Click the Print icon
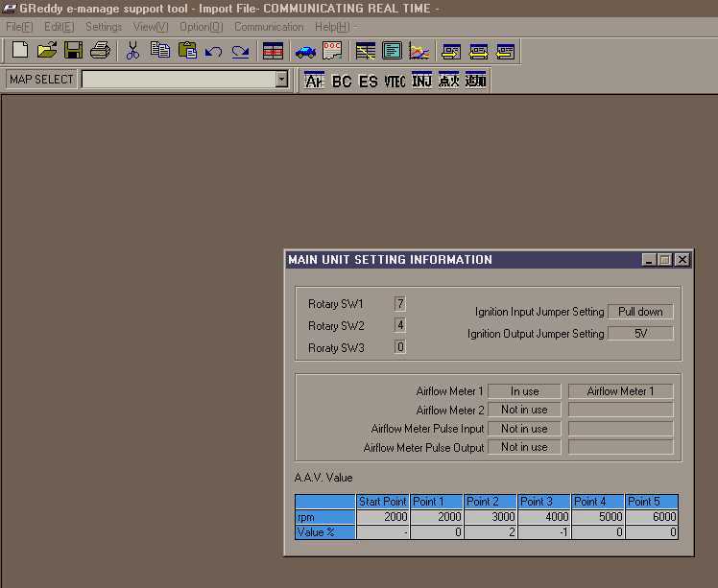718x588 pixels. tap(100, 50)
